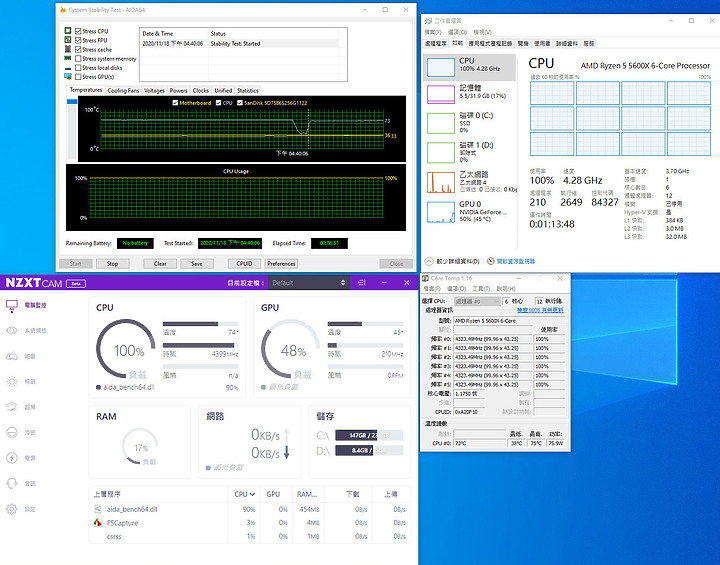Toggle the Stress cache checkbox
The image size is (720, 565).
tap(78, 50)
